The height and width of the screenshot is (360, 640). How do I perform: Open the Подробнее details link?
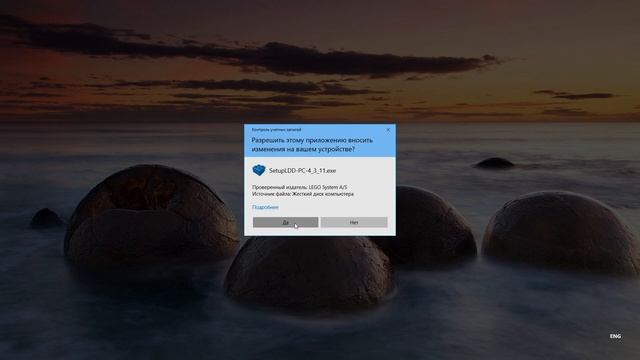(x=265, y=207)
